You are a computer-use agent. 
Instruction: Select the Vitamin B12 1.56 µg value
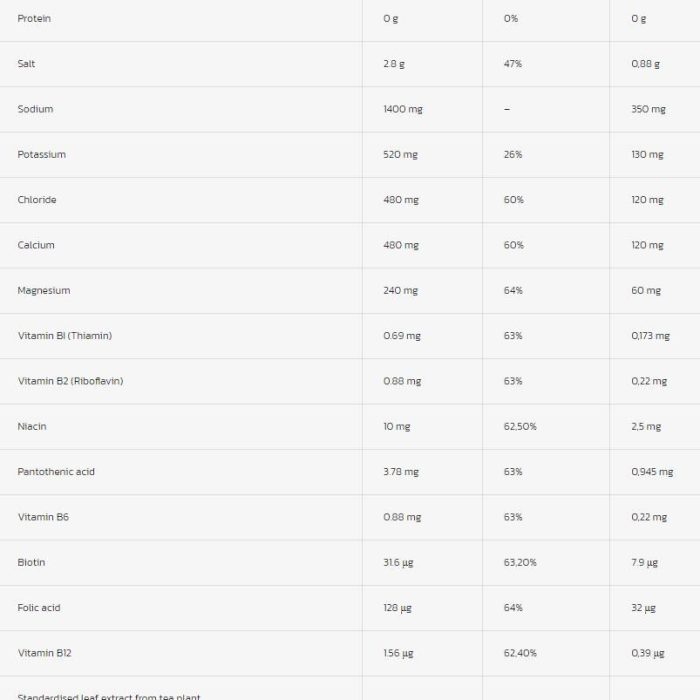pyautogui.click(x=398, y=653)
